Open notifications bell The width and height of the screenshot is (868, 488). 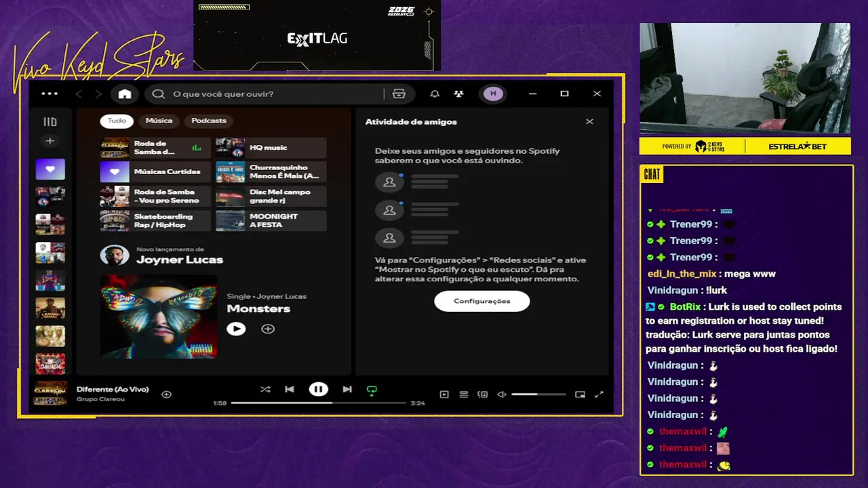click(x=435, y=94)
